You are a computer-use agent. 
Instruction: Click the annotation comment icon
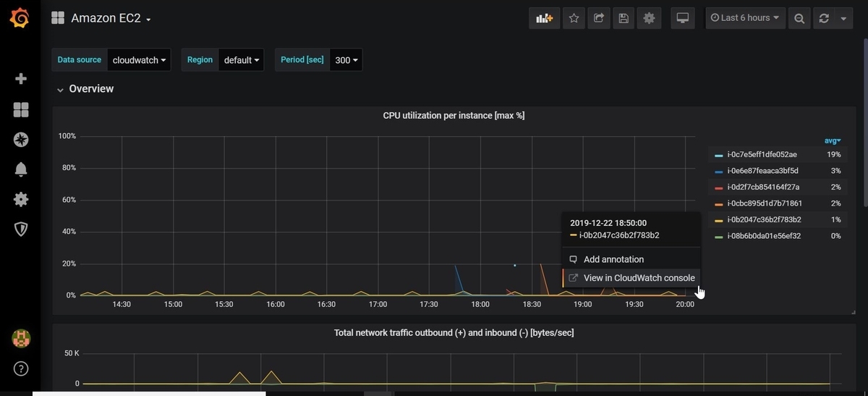point(573,259)
